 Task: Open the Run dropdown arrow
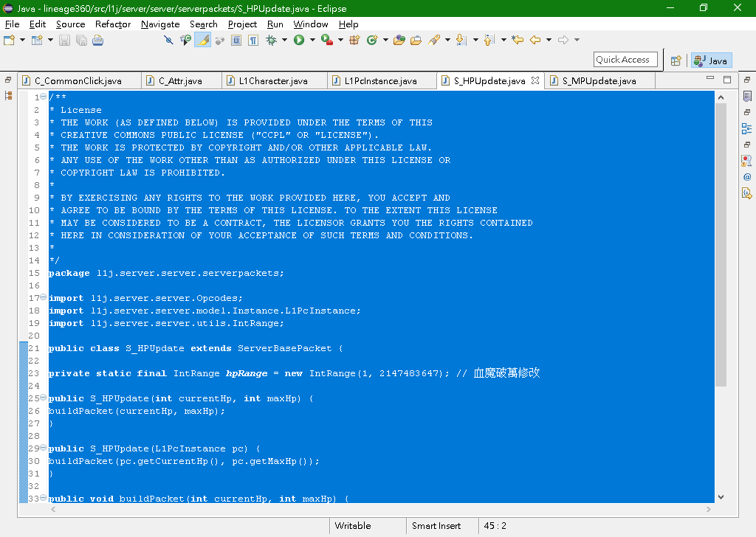pyautogui.click(x=312, y=41)
